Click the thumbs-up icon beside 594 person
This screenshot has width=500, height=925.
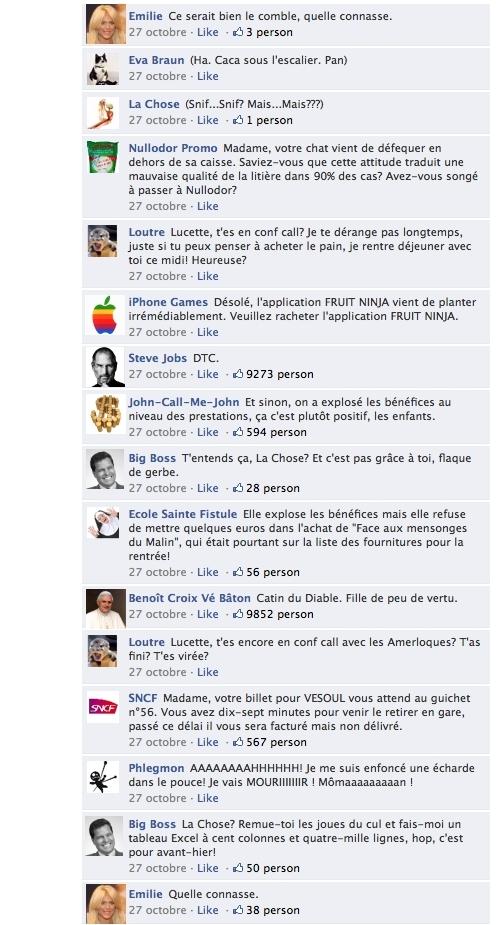point(238,432)
